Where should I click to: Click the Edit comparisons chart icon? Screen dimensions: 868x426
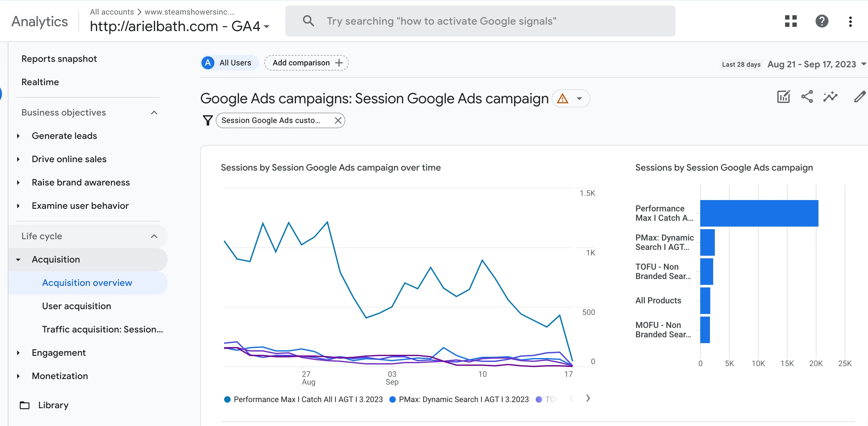point(783,97)
